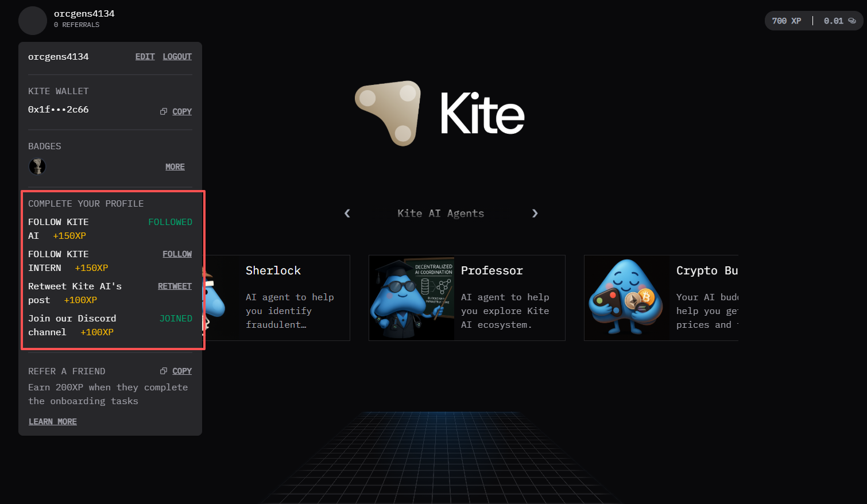Open the Crypto Buddy agent card
867x504 pixels.
[x=660, y=298]
